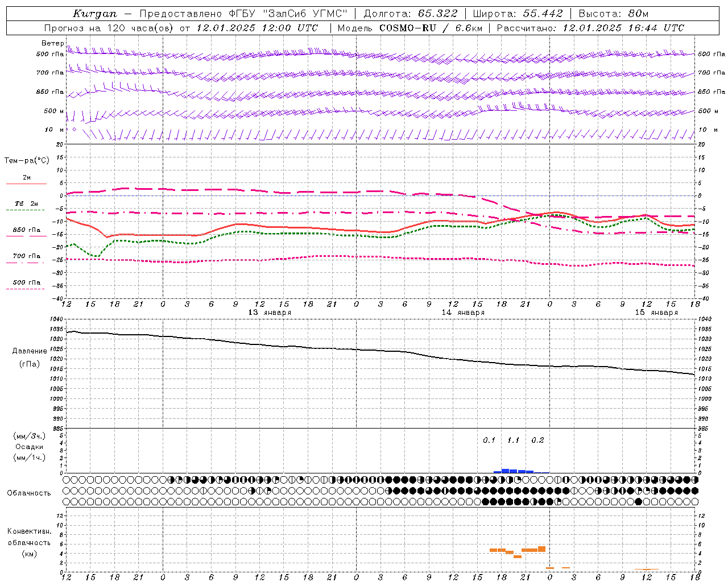This screenshot has width=728, height=582.
Task: Click the "Конвективн." convective label
Action: click(x=29, y=531)
